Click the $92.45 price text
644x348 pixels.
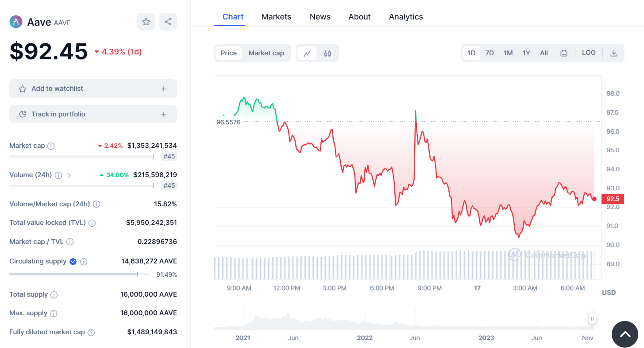pos(49,52)
